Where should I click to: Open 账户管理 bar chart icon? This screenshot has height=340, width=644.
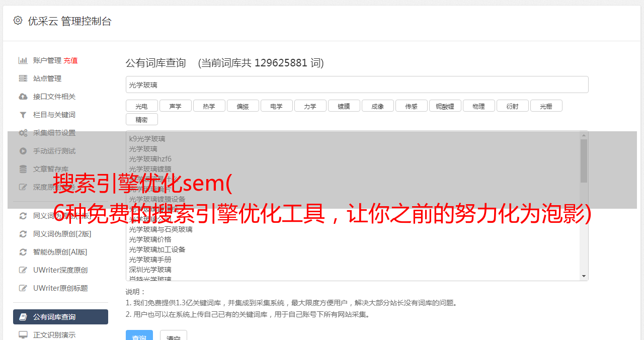23,60
